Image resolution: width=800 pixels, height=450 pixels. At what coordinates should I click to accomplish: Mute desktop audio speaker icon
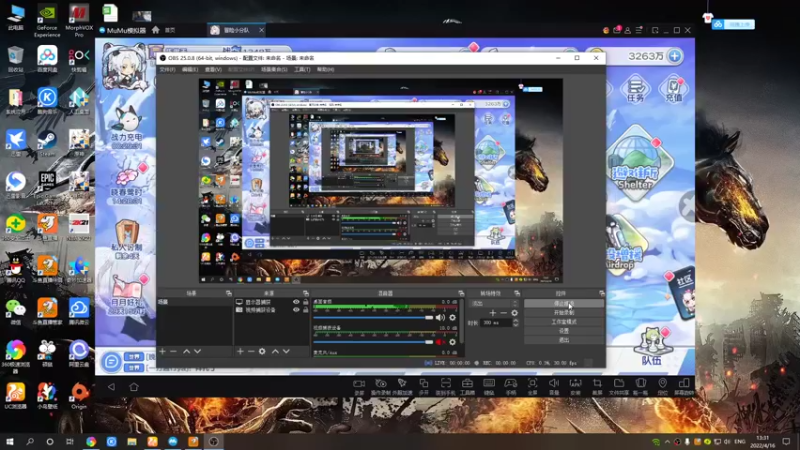pyautogui.click(x=440, y=317)
